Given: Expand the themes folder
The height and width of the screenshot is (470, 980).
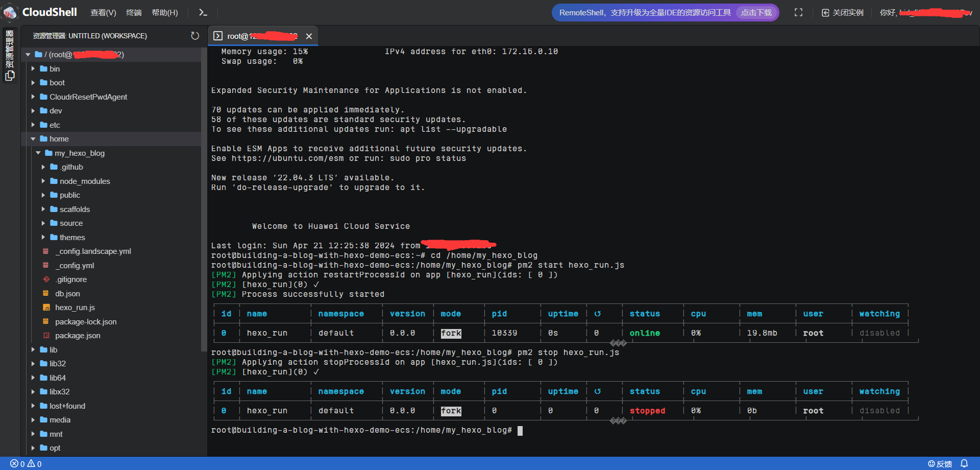Looking at the screenshot, I should coord(72,238).
